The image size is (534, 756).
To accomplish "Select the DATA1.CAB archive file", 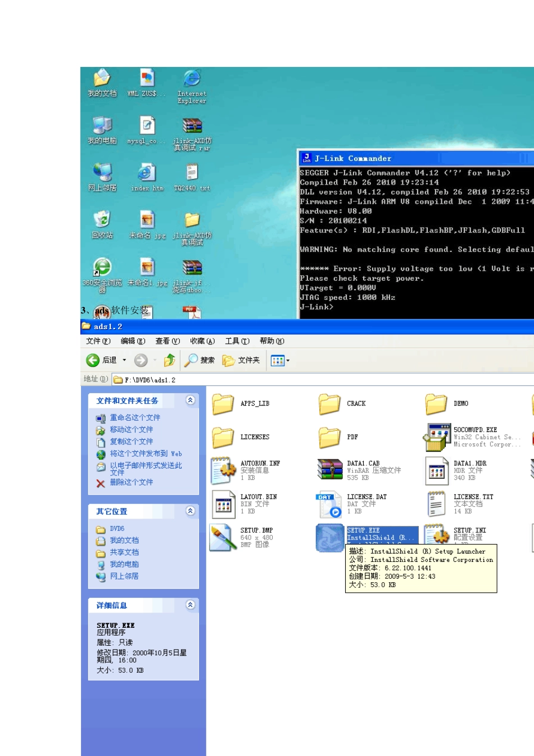I will (x=360, y=470).
